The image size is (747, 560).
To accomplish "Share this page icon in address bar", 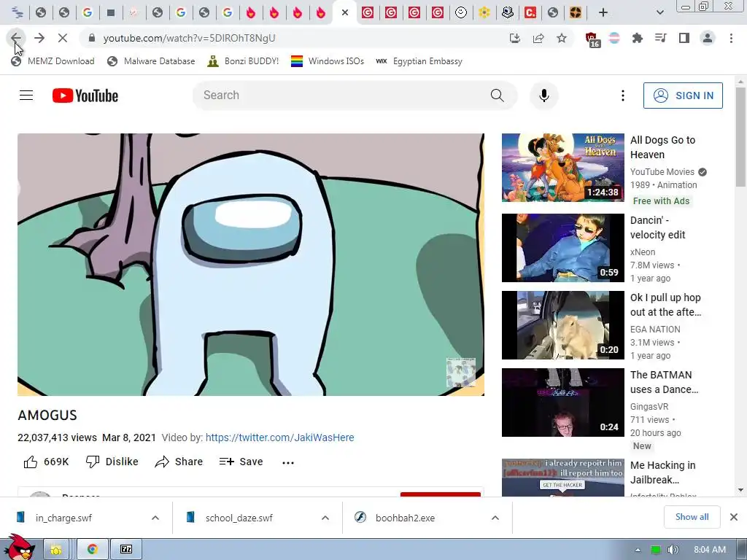I will pos(538,38).
